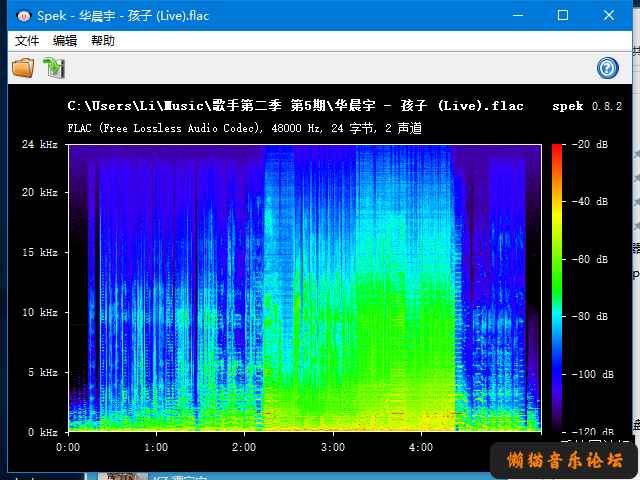Click the 0 kHz axis label
640x480 pixels.
42,432
